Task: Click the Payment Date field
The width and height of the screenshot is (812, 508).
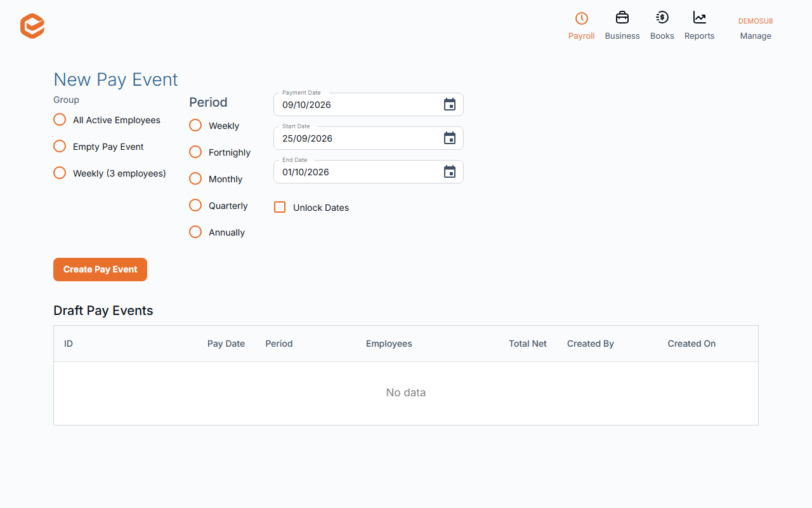Action: click(x=369, y=105)
